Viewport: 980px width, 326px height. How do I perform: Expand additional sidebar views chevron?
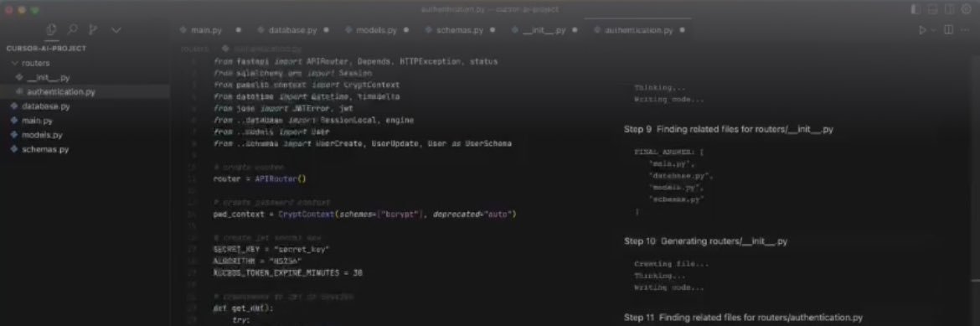116,29
